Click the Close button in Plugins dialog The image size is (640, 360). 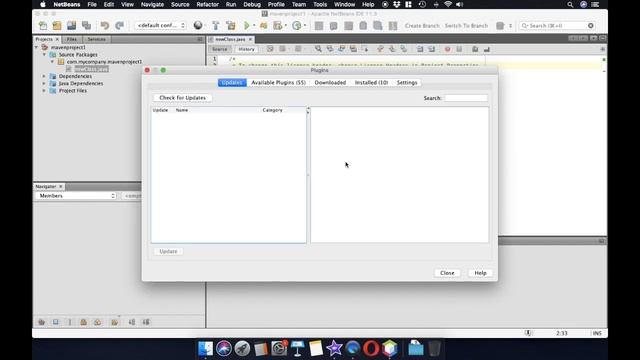pyautogui.click(x=447, y=273)
